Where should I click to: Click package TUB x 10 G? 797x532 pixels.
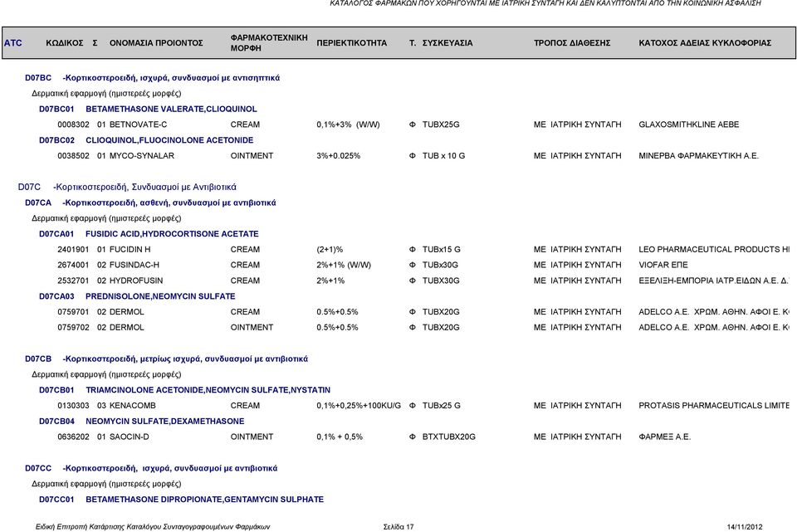tap(443, 155)
